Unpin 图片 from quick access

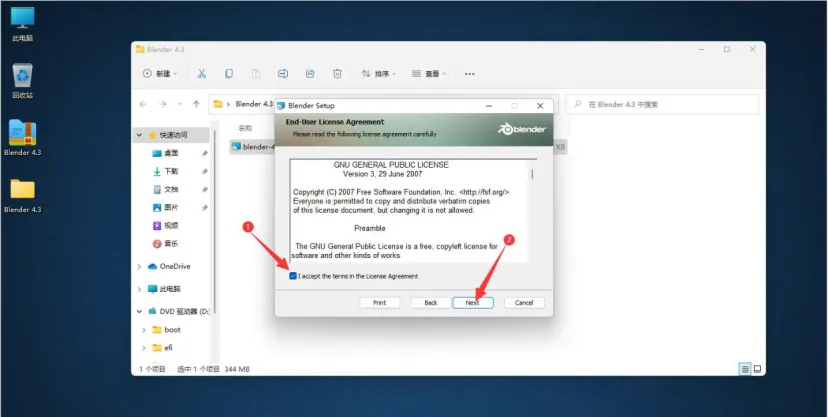(204, 207)
